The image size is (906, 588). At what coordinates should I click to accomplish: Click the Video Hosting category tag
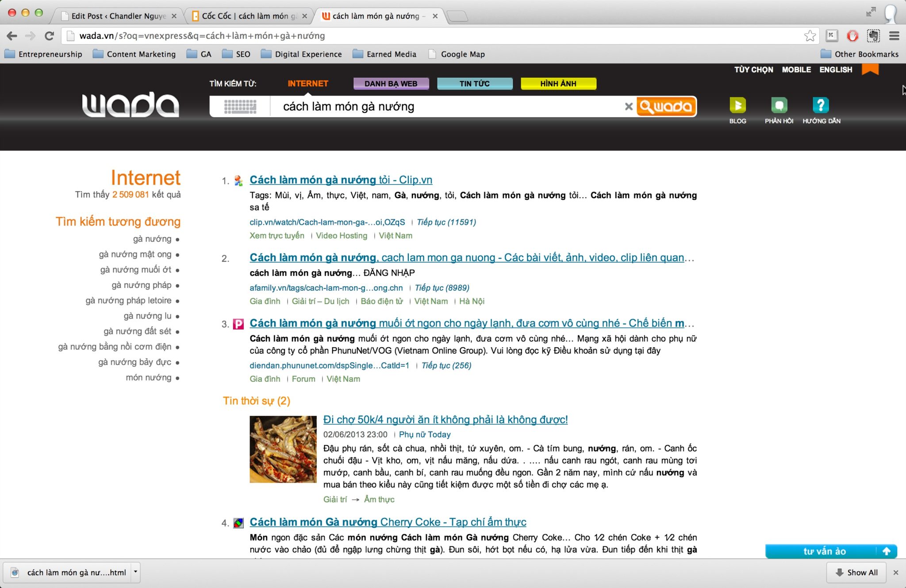pos(342,235)
